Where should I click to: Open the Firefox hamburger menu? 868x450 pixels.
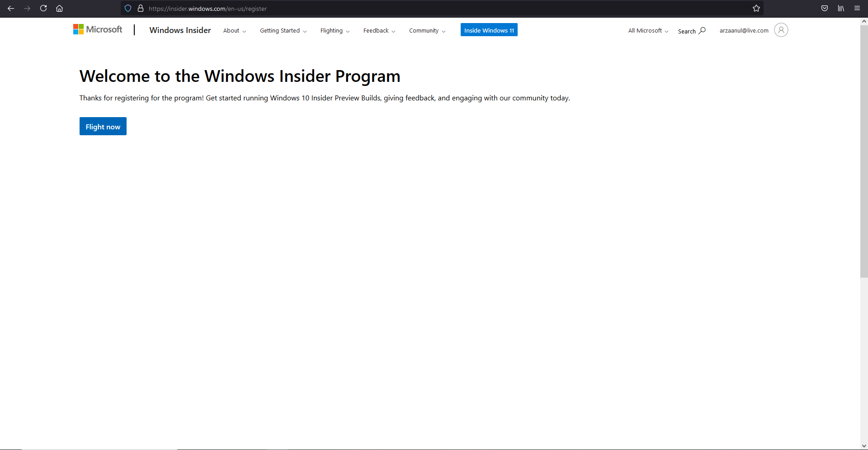(857, 9)
